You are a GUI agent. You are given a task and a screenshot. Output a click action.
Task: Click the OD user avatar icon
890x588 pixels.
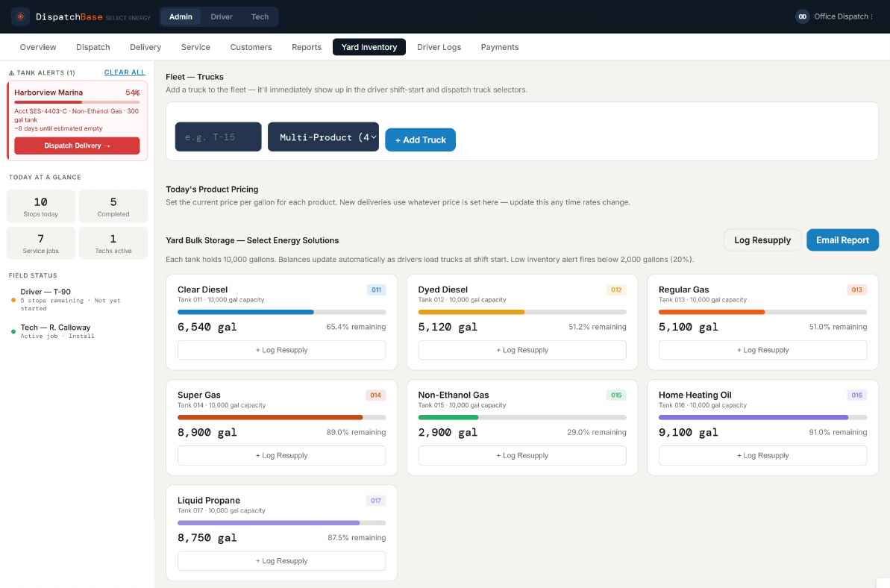802,16
